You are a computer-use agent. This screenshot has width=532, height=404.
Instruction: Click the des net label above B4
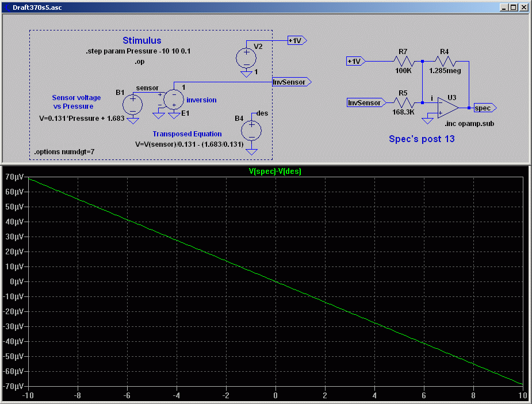click(262, 113)
